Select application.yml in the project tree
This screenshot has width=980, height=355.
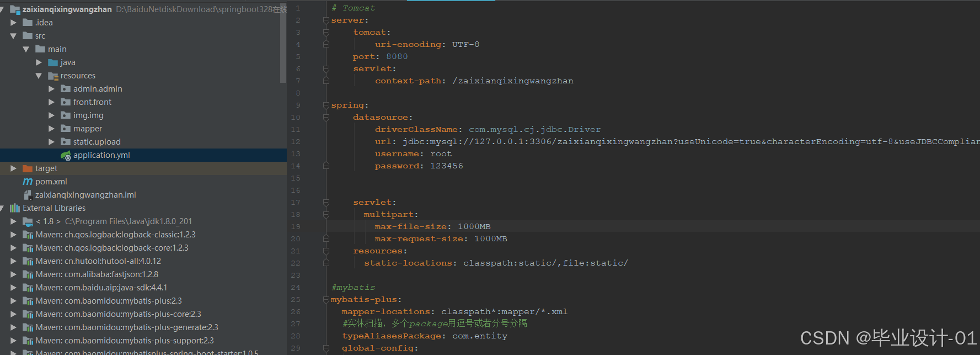[x=143, y=155]
